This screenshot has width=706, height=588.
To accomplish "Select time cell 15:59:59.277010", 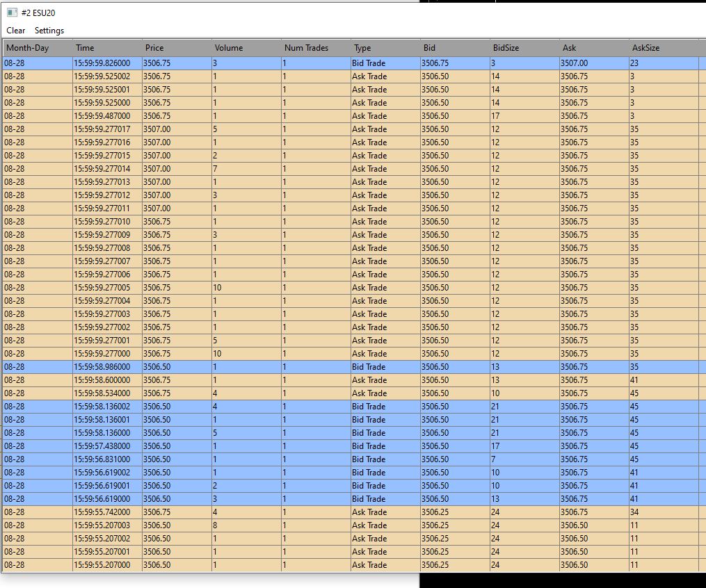I will (106, 222).
